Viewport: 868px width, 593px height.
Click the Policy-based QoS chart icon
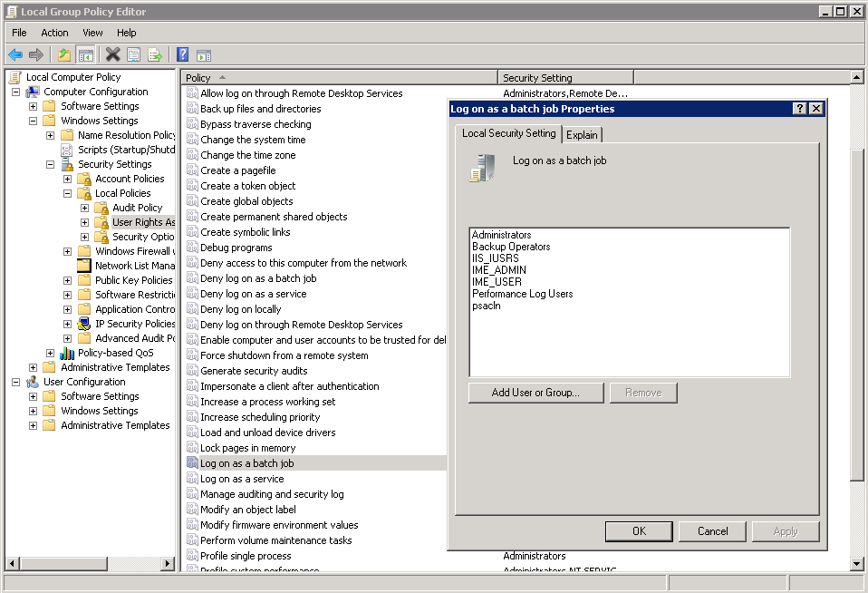click(x=67, y=353)
